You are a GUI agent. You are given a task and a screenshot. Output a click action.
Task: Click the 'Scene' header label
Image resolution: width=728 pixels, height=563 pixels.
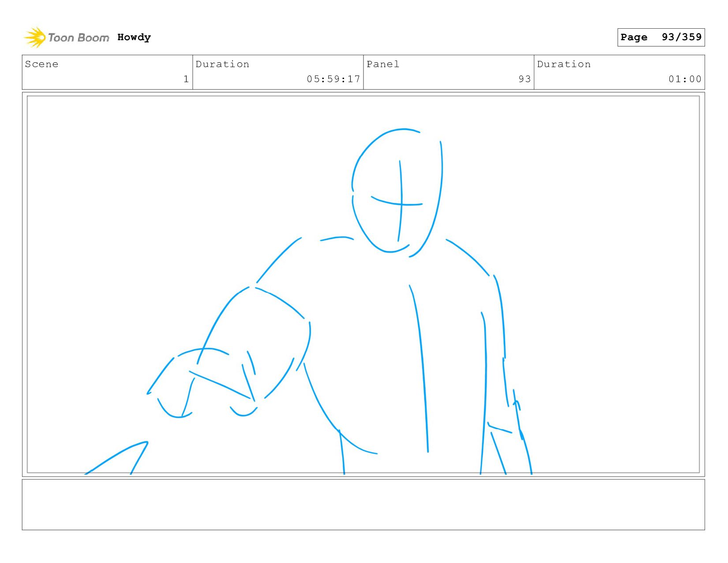41,64
